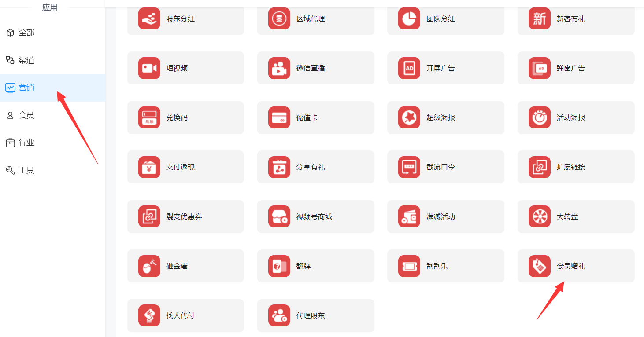
Task: Open the 满减活动 wallet icon
Action: pos(409,216)
